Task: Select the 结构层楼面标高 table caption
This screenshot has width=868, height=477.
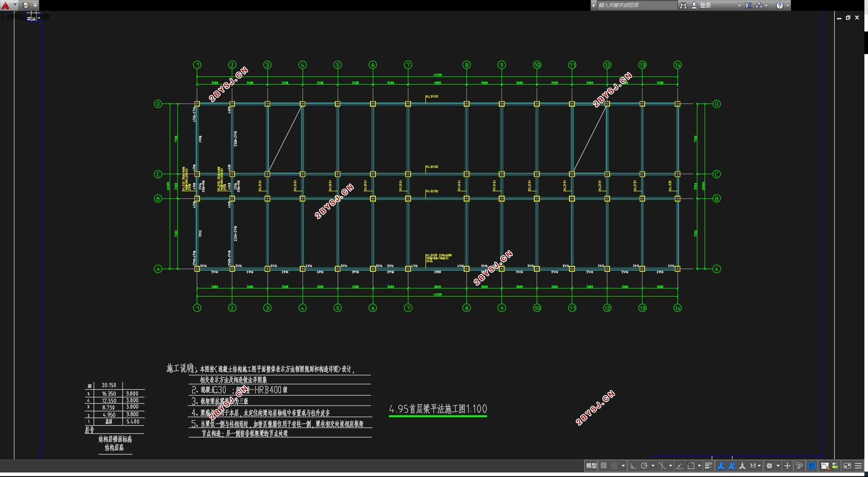Action: coord(115,439)
